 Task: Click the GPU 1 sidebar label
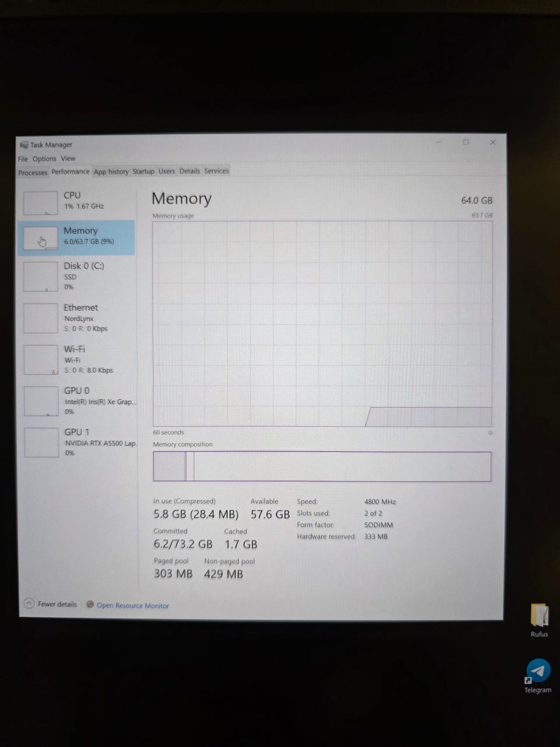[77, 432]
